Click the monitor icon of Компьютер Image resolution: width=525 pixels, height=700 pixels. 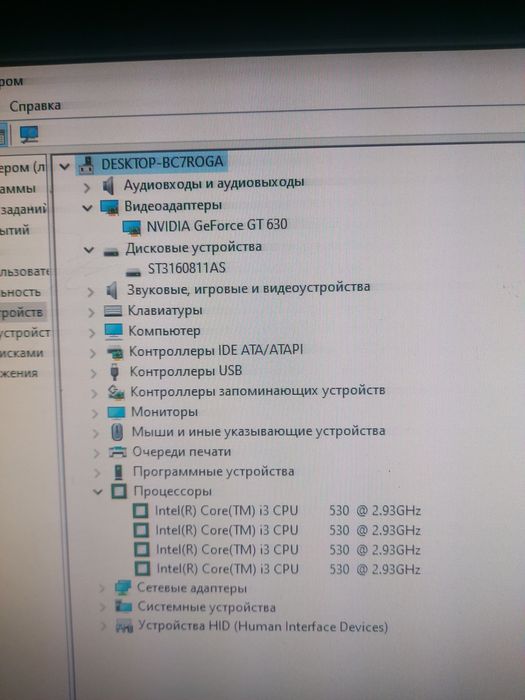(113, 331)
